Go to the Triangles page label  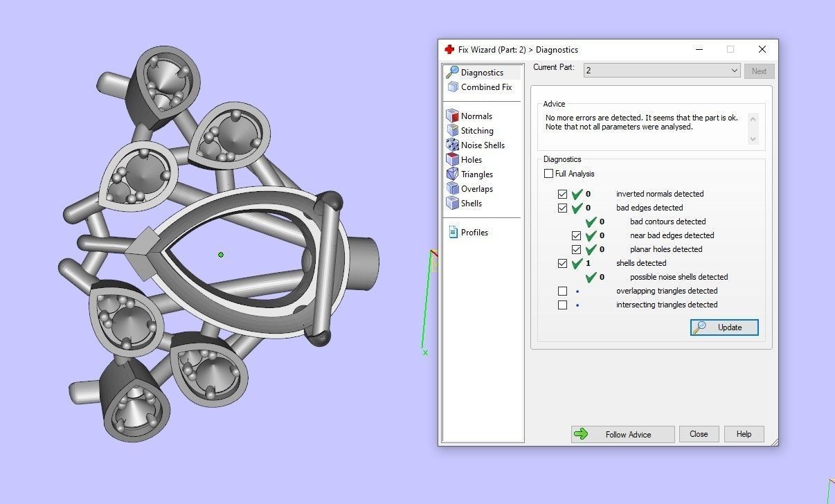tap(477, 174)
